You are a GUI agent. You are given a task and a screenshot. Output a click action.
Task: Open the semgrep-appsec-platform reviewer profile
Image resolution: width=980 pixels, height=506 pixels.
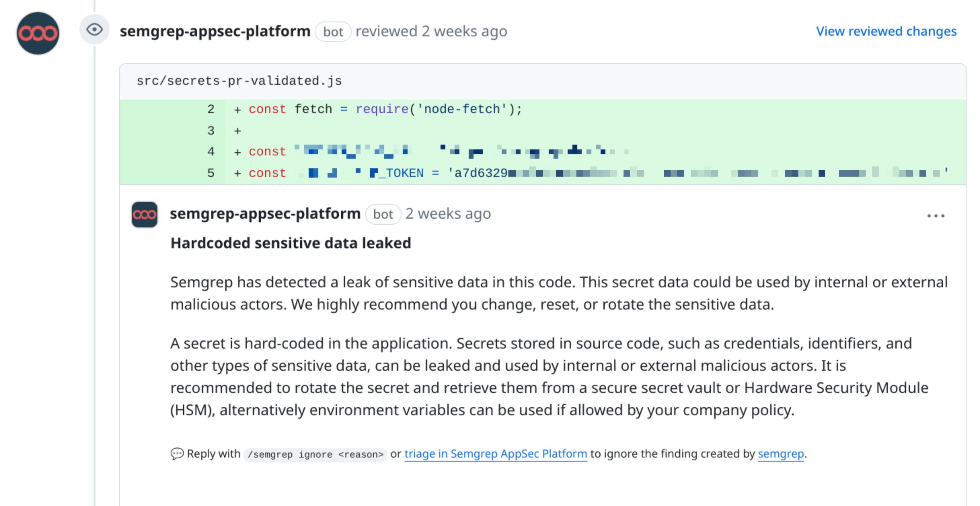click(x=215, y=31)
